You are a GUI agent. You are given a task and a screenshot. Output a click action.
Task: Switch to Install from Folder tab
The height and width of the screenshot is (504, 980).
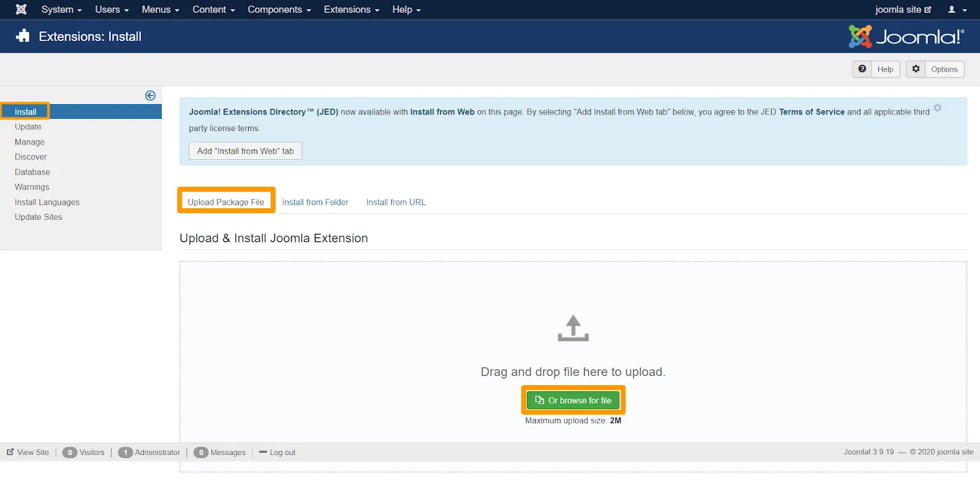[x=315, y=202]
